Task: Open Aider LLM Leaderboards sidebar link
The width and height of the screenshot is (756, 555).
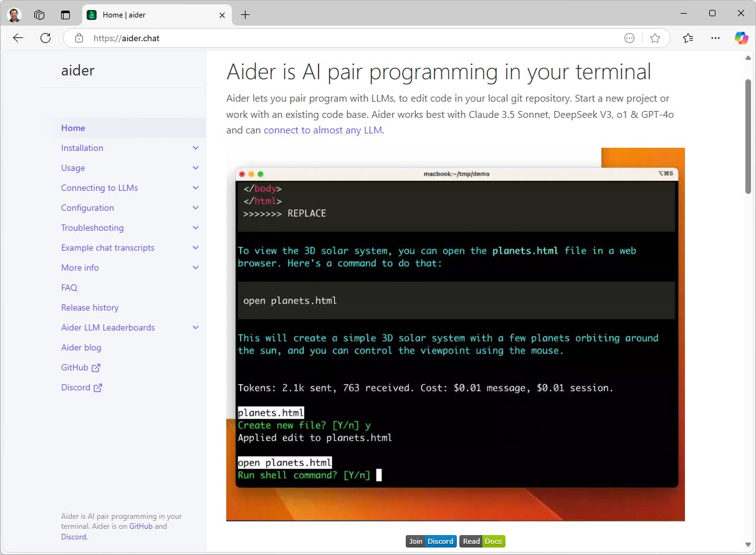Action: click(x=108, y=327)
